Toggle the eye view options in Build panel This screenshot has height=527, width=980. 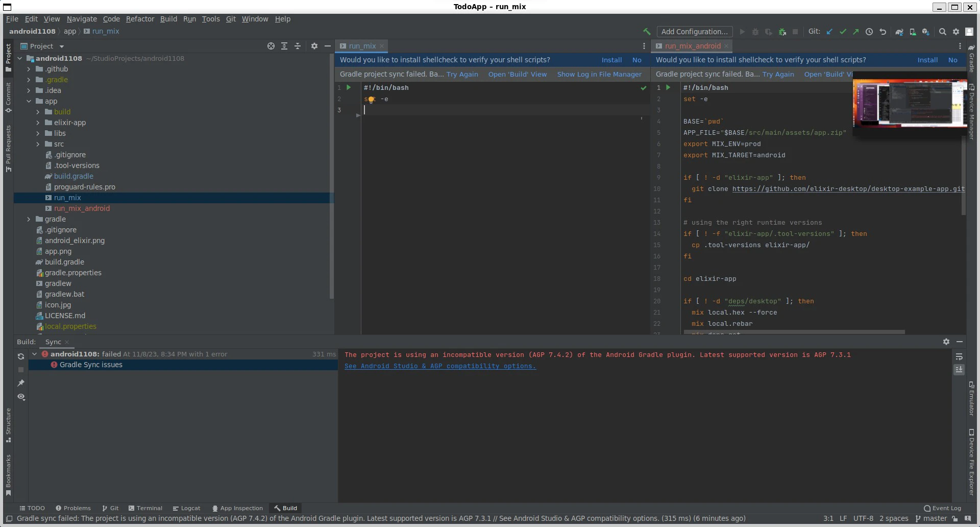(x=21, y=397)
